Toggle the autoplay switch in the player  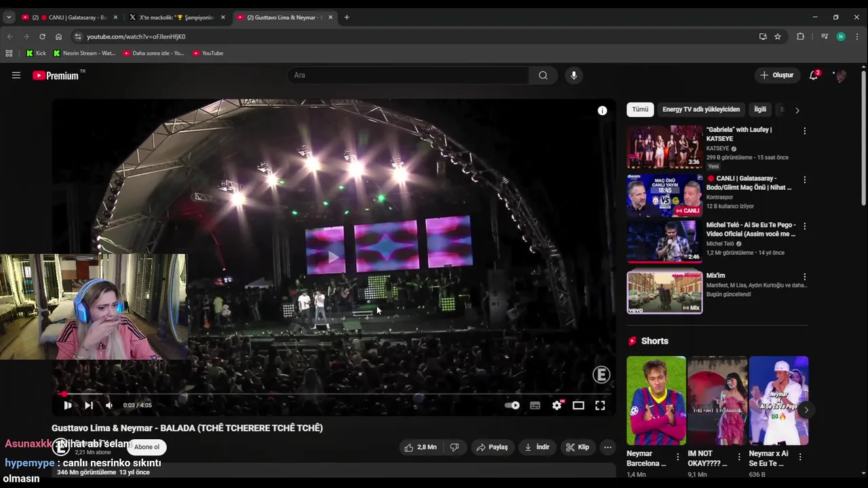click(x=512, y=405)
